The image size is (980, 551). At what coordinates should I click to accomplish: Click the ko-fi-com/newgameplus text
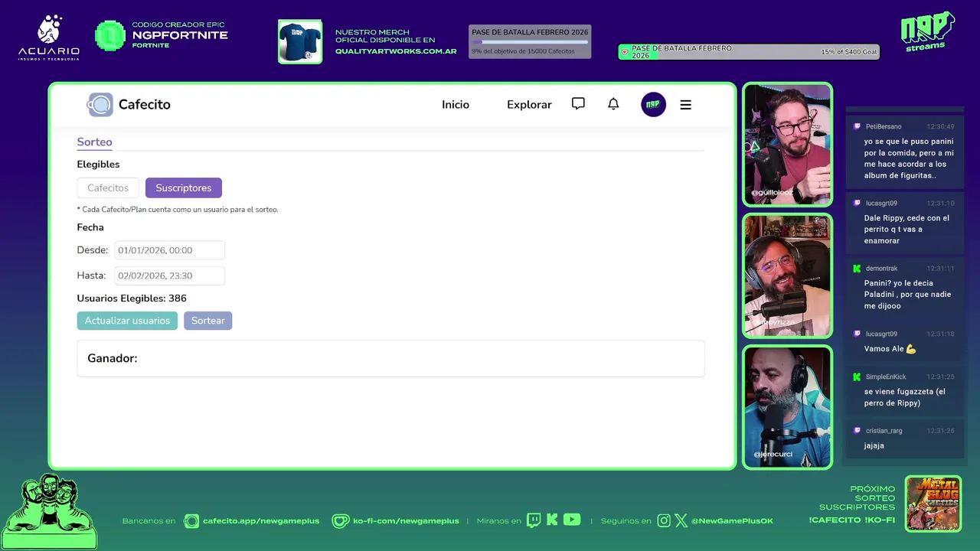coord(406,521)
